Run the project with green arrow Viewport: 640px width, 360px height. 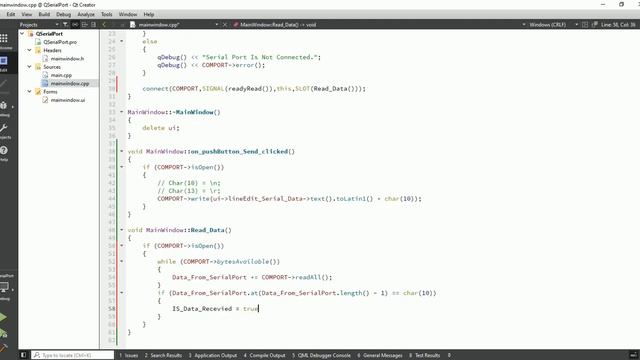click(x=3, y=317)
